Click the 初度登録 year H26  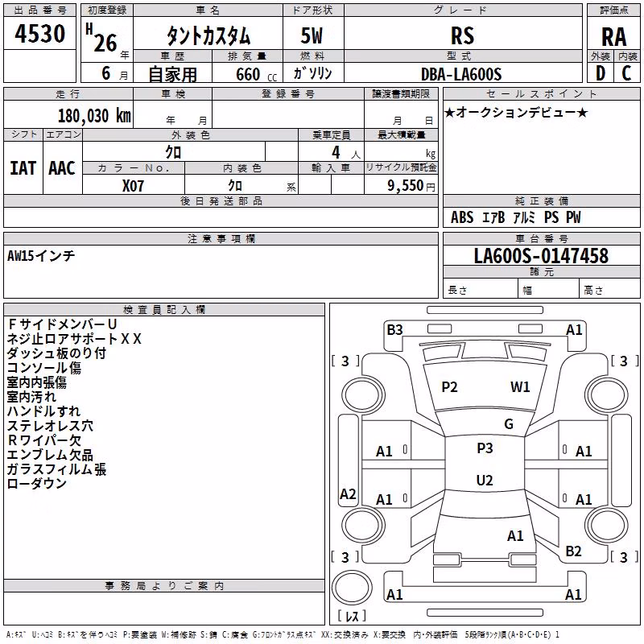point(105,38)
